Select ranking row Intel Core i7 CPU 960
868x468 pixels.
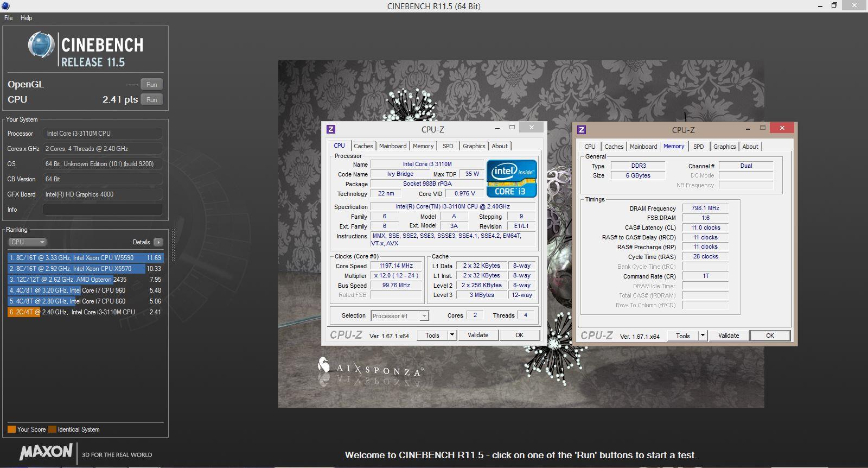[x=85, y=290]
